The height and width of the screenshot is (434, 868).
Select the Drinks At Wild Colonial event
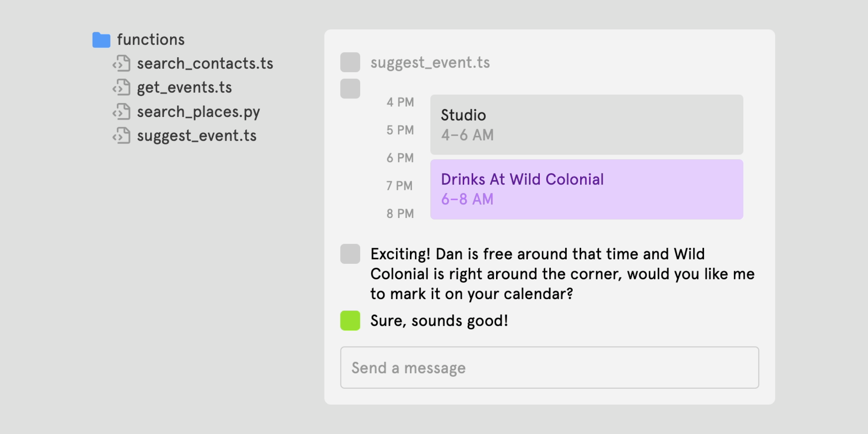[587, 189]
